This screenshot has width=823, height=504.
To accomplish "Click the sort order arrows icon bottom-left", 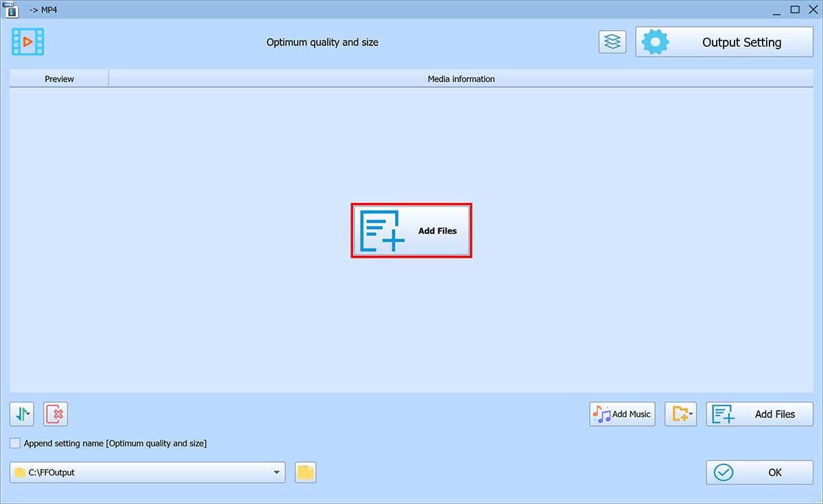I will [20, 413].
